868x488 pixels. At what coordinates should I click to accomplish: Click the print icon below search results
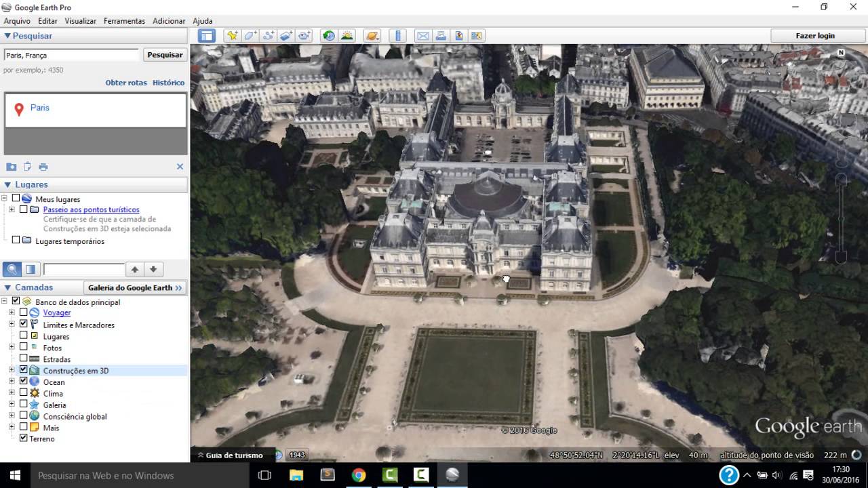coord(43,167)
